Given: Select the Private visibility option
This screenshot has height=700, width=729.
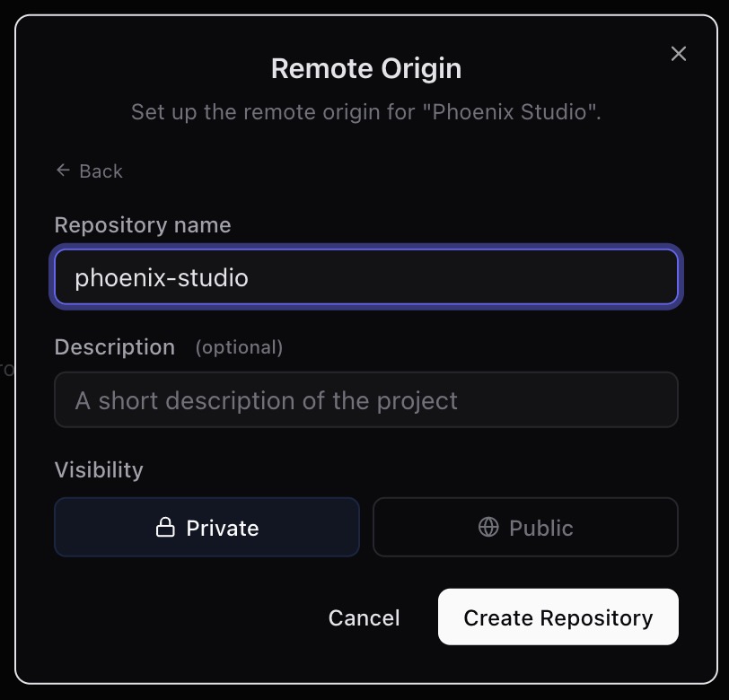Looking at the screenshot, I should (206, 528).
